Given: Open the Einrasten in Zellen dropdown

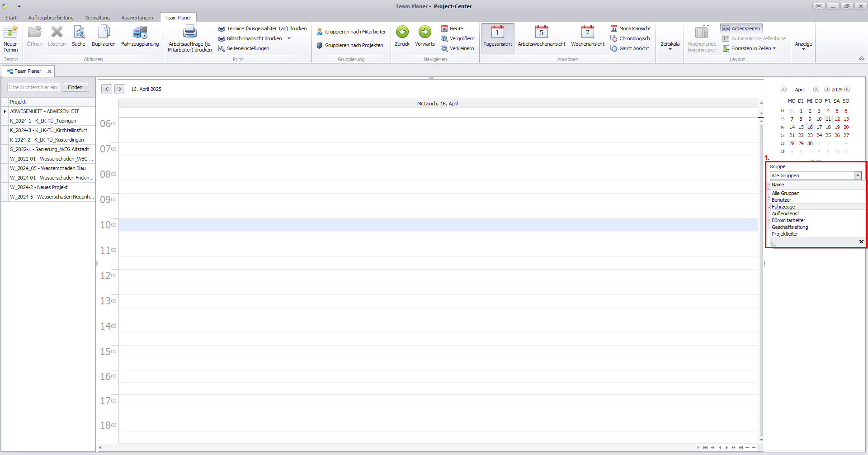Looking at the screenshot, I should tap(774, 48).
